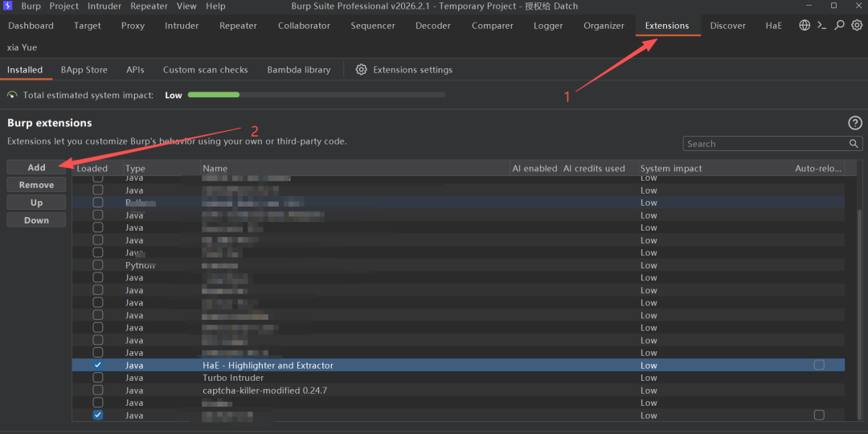The height and width of the screenshot is (434, 868).
Task: Go to the Sequencer tab
Action: pyautogui.click(x=373, y=26)
